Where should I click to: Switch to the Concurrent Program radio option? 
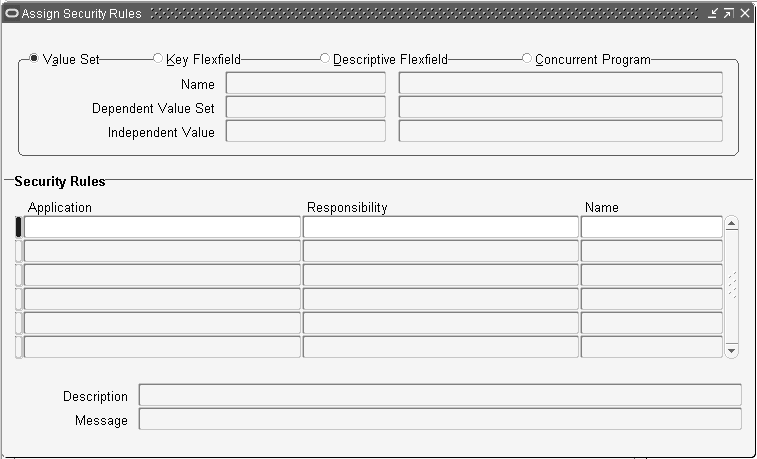527,58
